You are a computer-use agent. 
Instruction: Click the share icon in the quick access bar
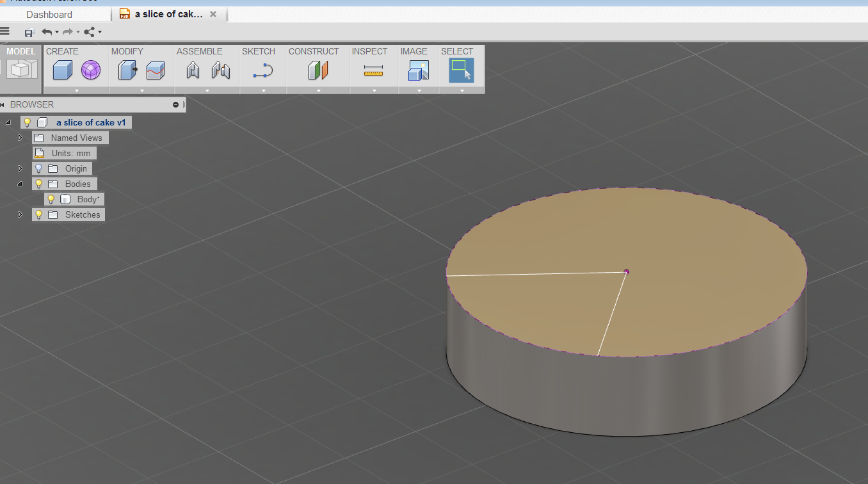tap(90, 32)
